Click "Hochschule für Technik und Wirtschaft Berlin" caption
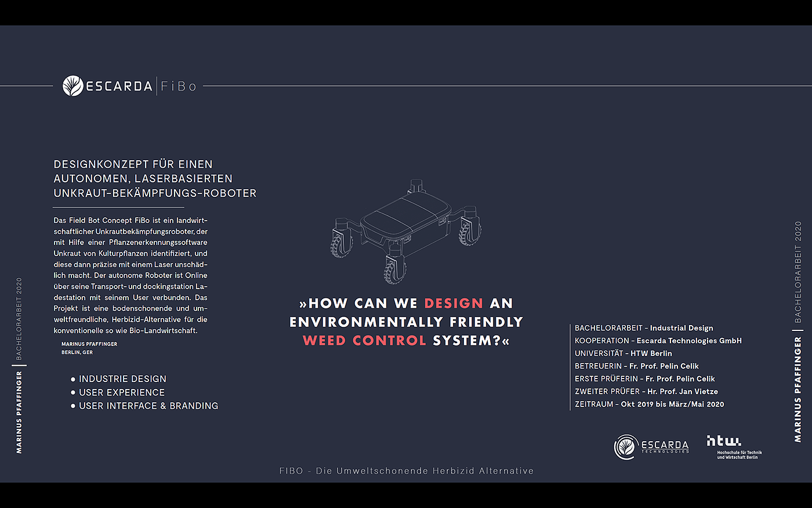 [739, 455]
